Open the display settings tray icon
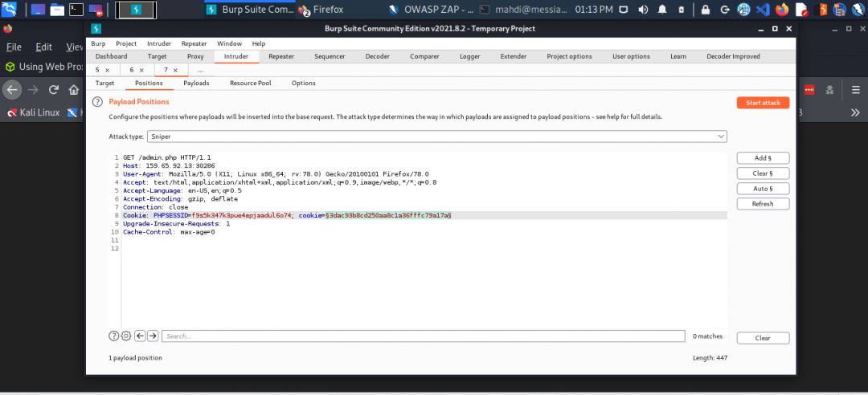The height and width of the screenshot is (395, 868). pos(624,10)
